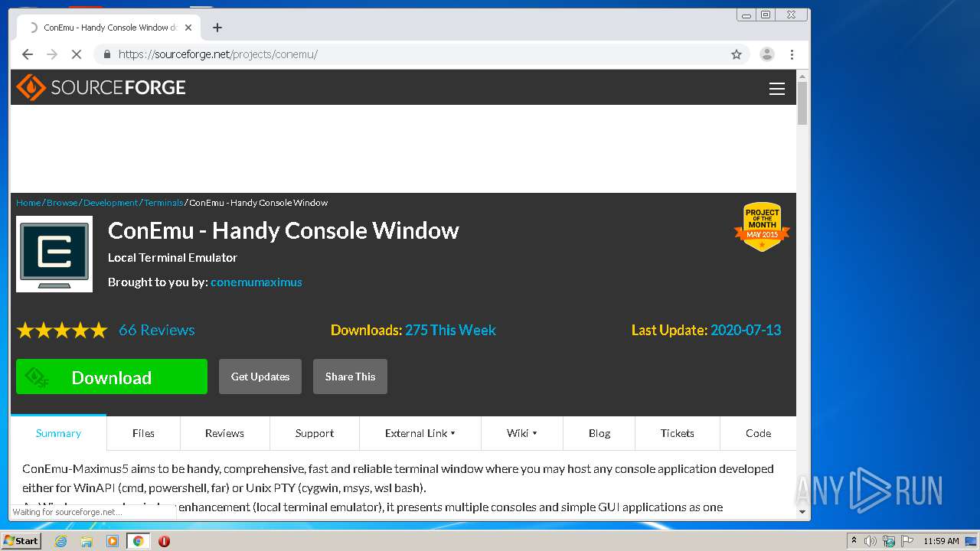
Task: Open the Code tab
Action: pos(758,433)
